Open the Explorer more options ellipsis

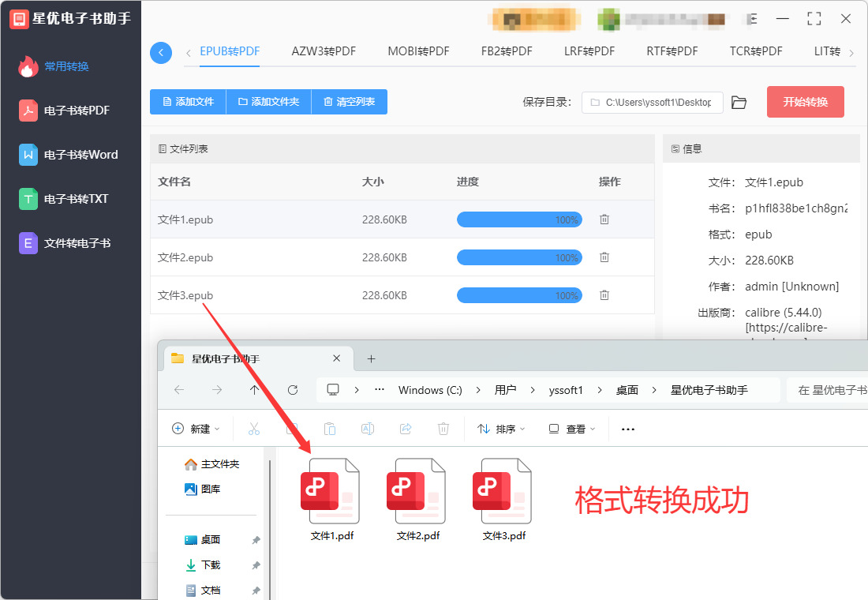tap(628, 429)
